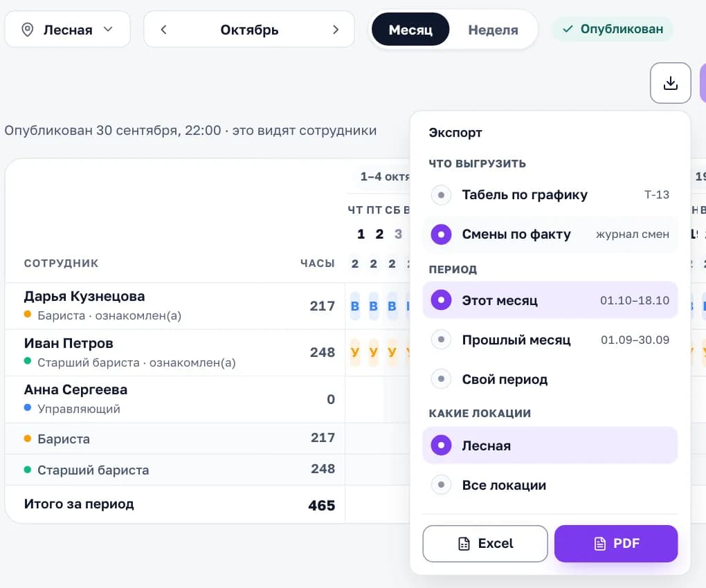This screenshot has height=588, width=706.
Task: Choose Прошлый месяц period option
Action: pos(550,340)
